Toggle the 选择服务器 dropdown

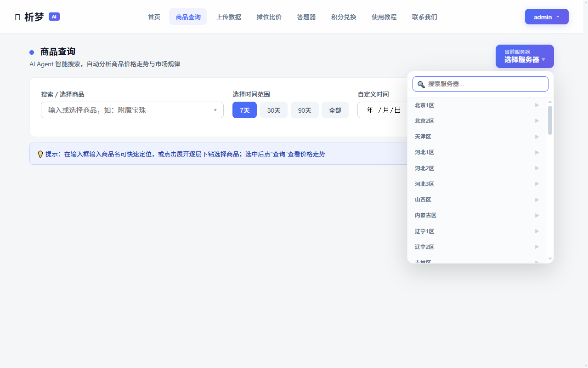525,56
